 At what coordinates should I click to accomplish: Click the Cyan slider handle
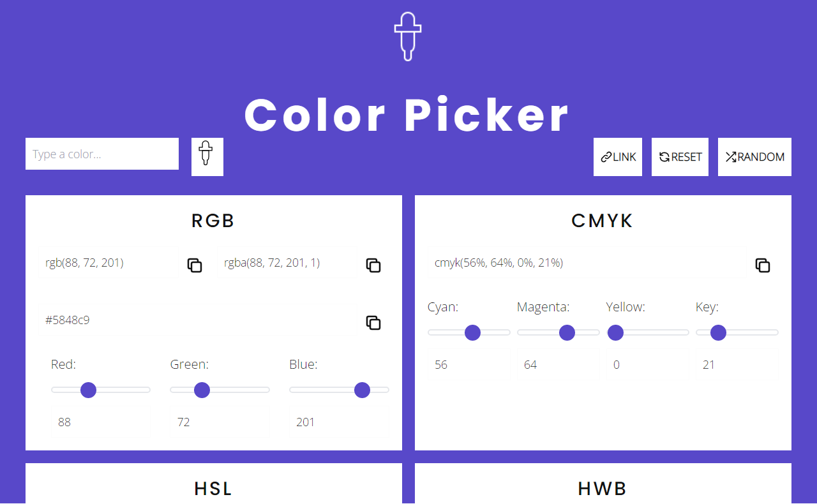tap(472, 332)
